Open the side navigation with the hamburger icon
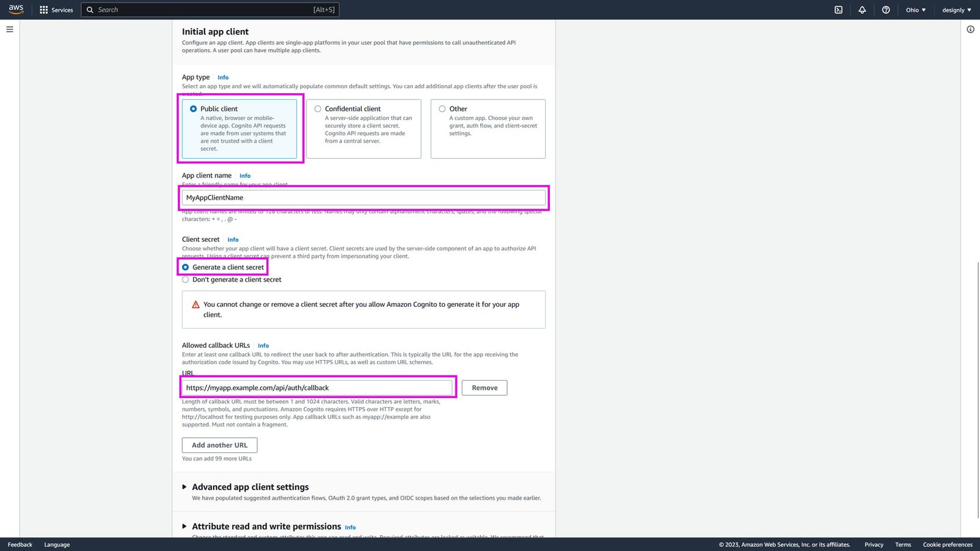The image size is (980, 551). [x=9, y=29]
